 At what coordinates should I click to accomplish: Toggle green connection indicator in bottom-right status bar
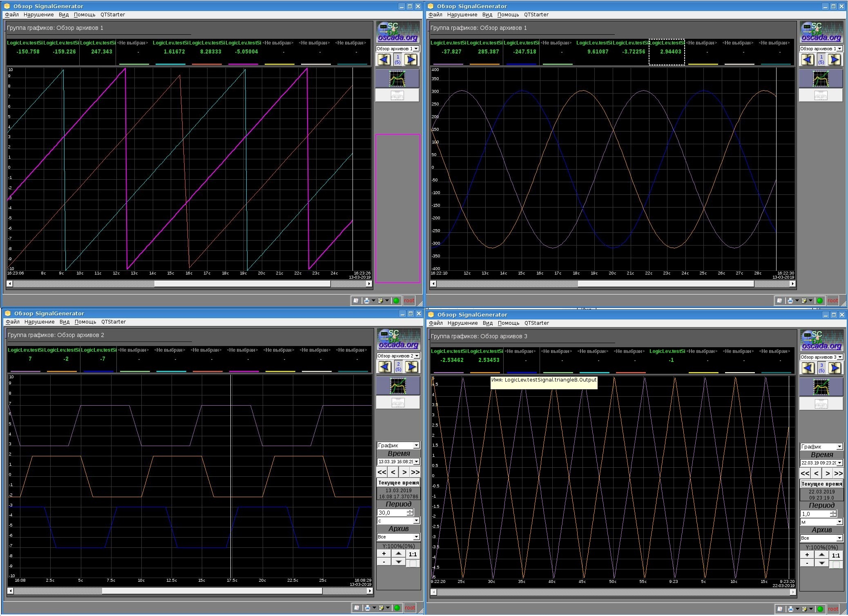[x=820, y=609]
